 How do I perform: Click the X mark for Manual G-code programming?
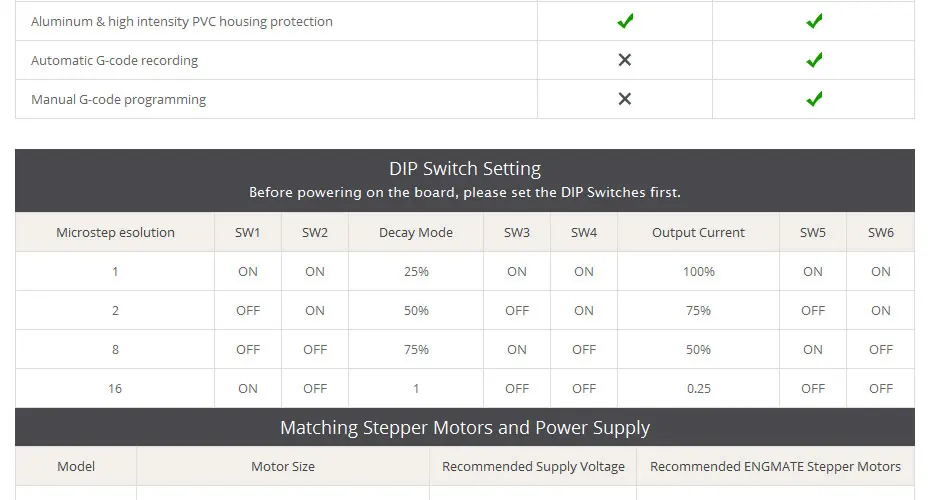625,99
